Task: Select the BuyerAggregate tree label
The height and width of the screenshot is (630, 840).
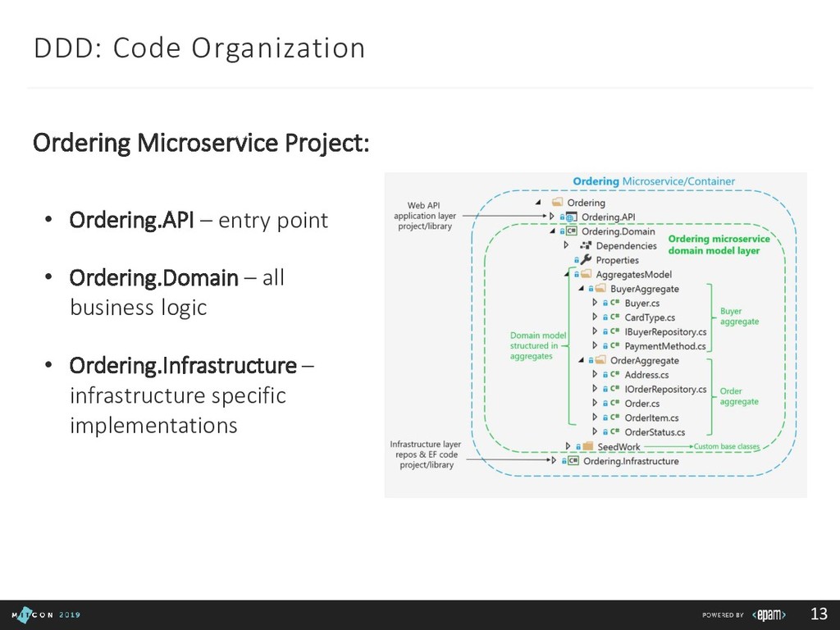Action: tap(645, 289)
